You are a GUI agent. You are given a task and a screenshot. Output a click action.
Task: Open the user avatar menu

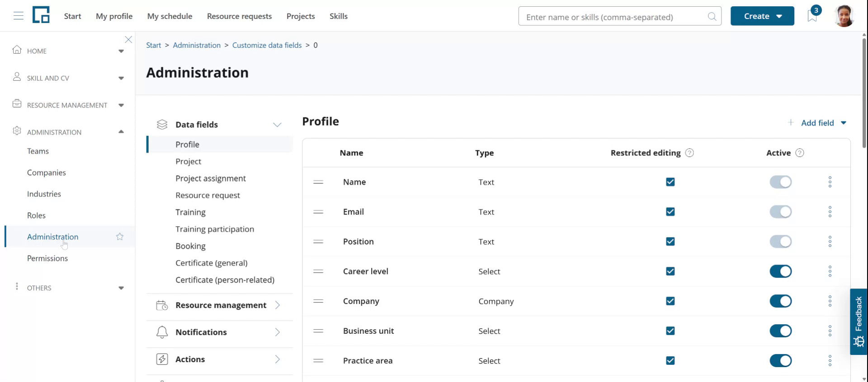[x=844, y=16]
